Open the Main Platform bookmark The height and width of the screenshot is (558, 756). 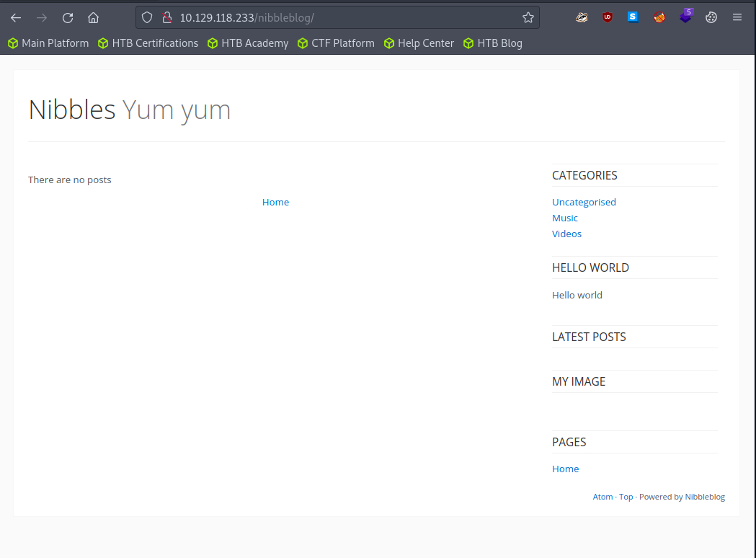(x=48, y=43)
